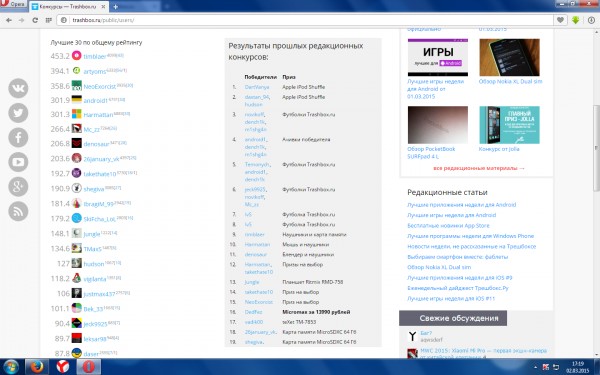
Task: Click the Speed Dial grid icon
Action: [x=48, y=20]
